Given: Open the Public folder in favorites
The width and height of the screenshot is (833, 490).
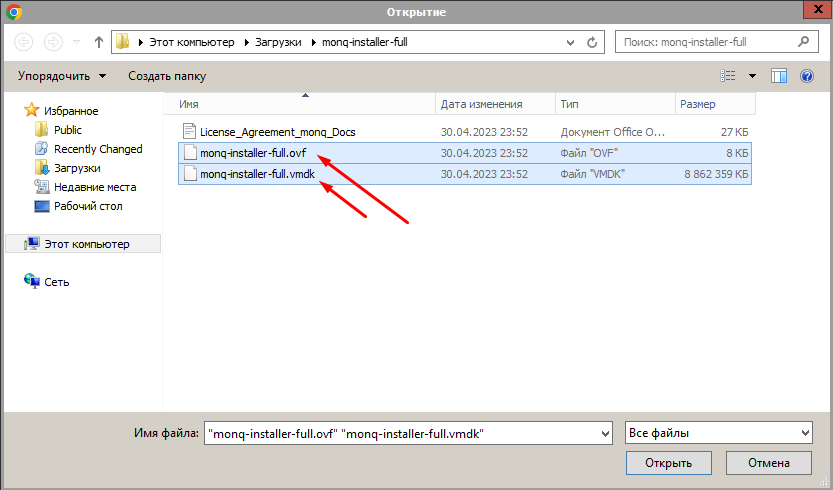Looking at the screenshot, I should (x=68, y=130).
